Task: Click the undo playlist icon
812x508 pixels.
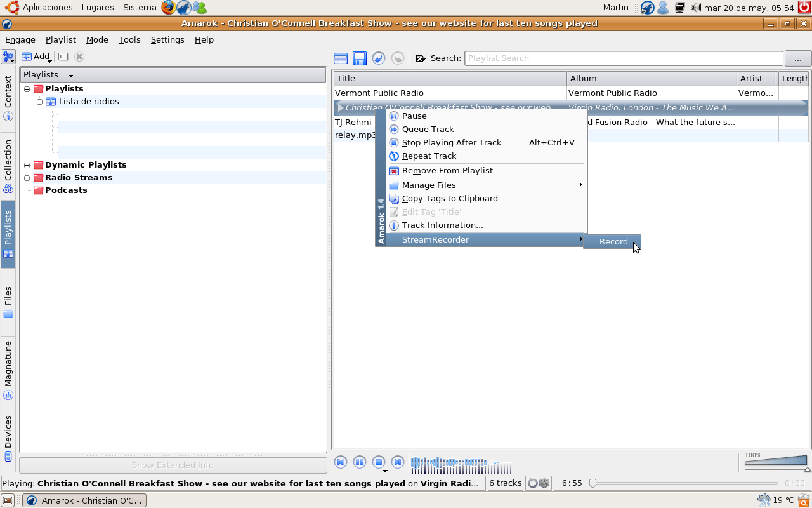Action: pyautogui.click(x=379, y=58)
